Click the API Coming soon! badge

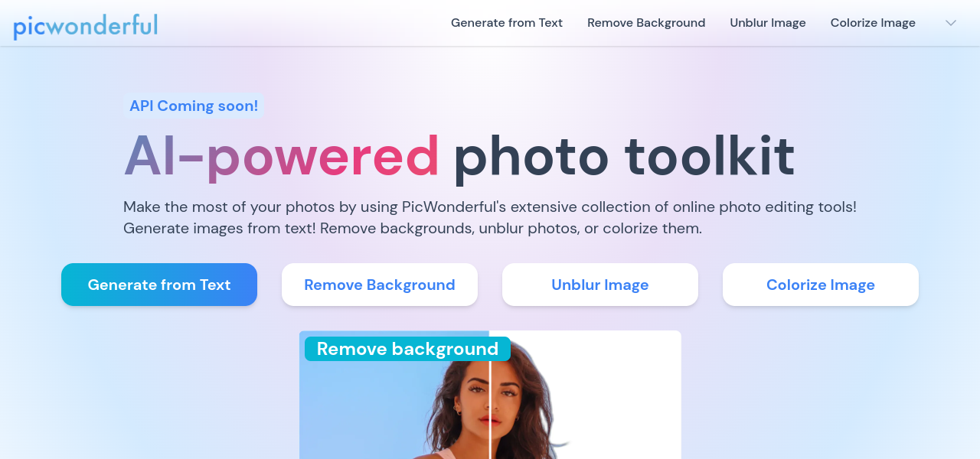194,106
